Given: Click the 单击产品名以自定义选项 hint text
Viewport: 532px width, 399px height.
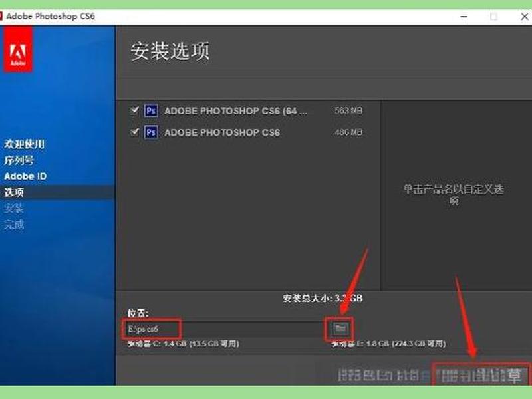Looking at the screenshot, I should (454, 195).
